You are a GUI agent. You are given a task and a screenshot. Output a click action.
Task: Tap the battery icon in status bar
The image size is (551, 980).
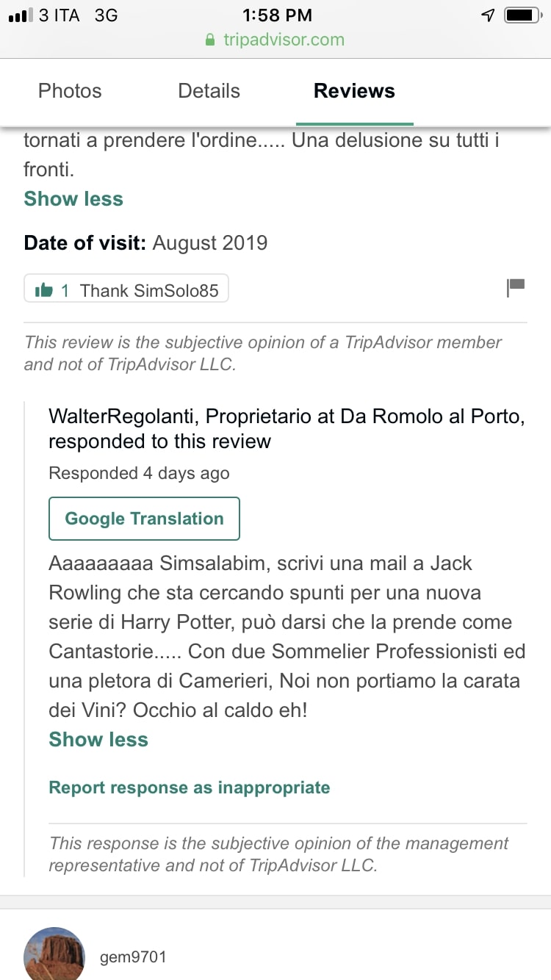click(x=523, y=15)
